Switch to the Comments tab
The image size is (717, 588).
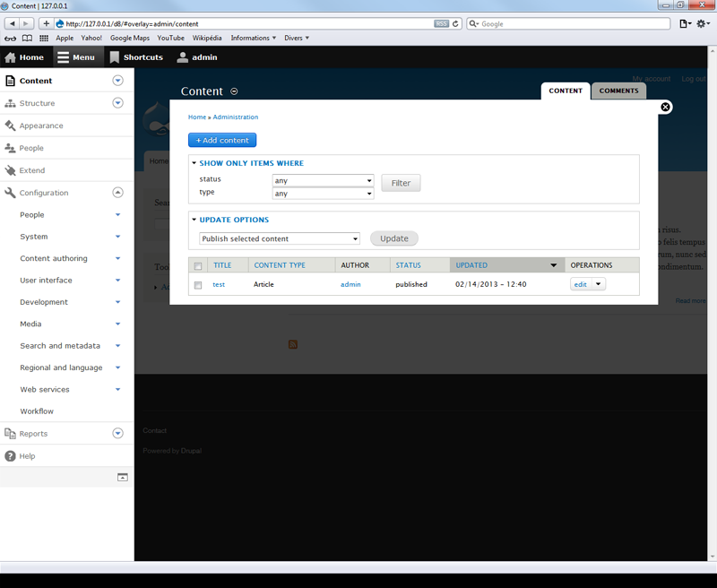(x=618, y=91)
